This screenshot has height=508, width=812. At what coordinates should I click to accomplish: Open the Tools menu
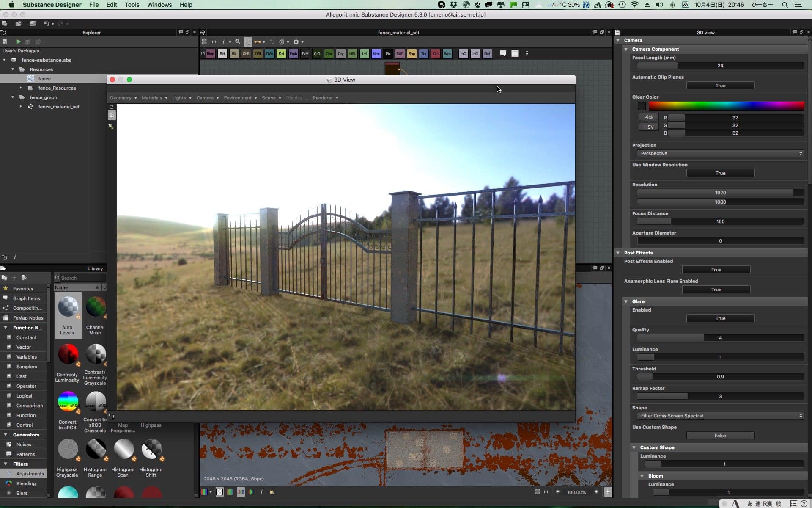click(x=132, y=5)
